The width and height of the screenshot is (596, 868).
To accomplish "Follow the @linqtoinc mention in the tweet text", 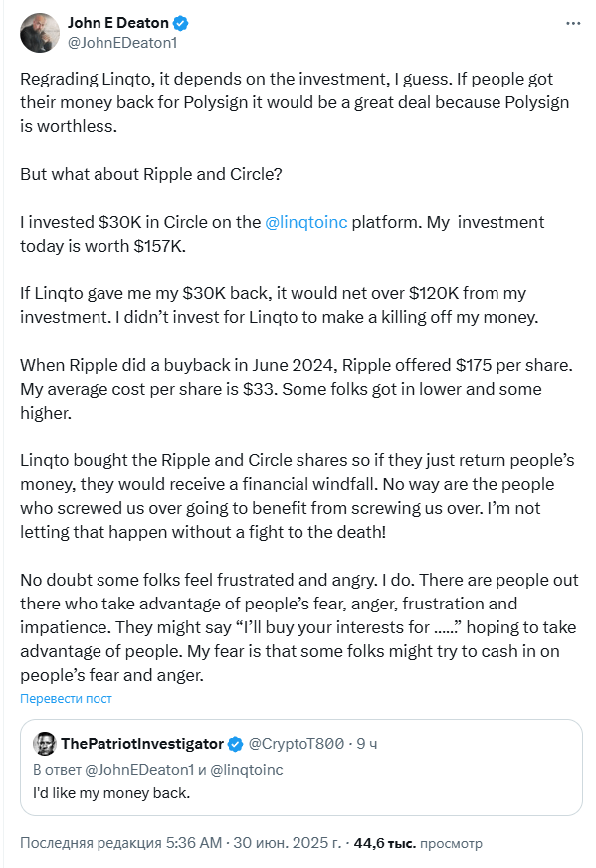I will (x=306, y=222).
